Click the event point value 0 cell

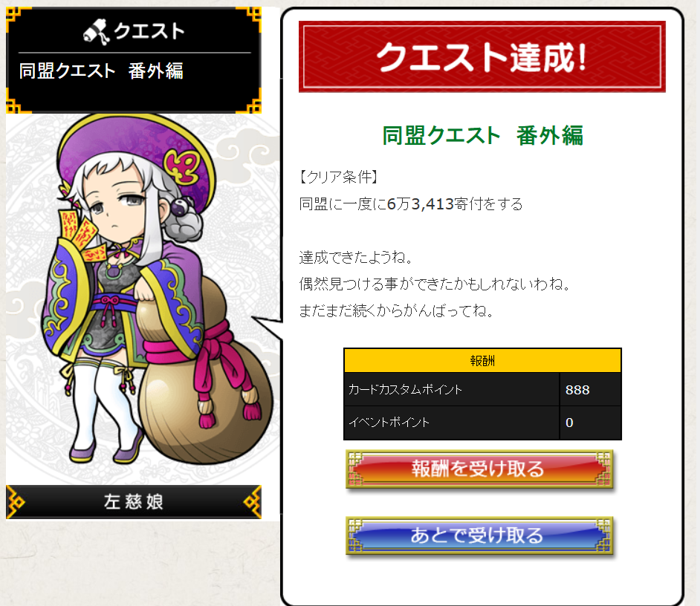pyautogui.click(x=590, y=423)
